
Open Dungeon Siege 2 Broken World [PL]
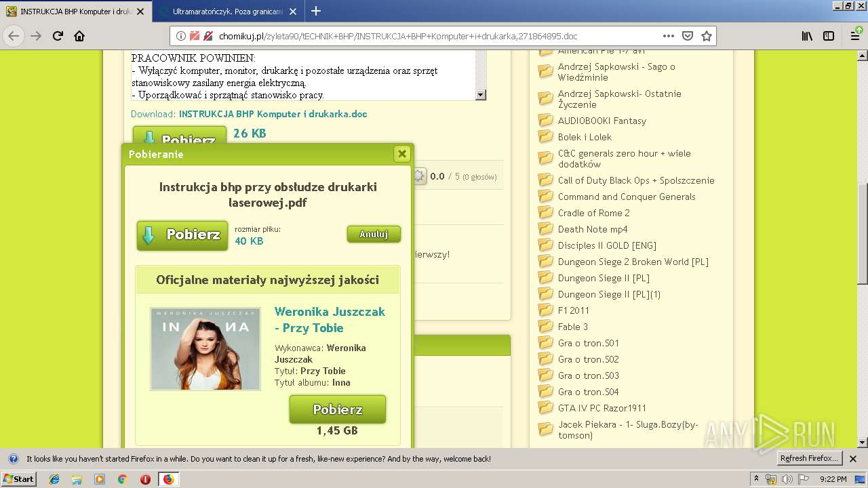click(633, 262)
